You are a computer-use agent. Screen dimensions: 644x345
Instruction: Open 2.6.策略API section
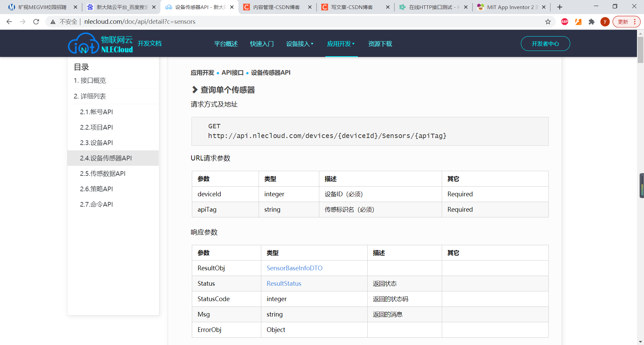click(96, 189)
